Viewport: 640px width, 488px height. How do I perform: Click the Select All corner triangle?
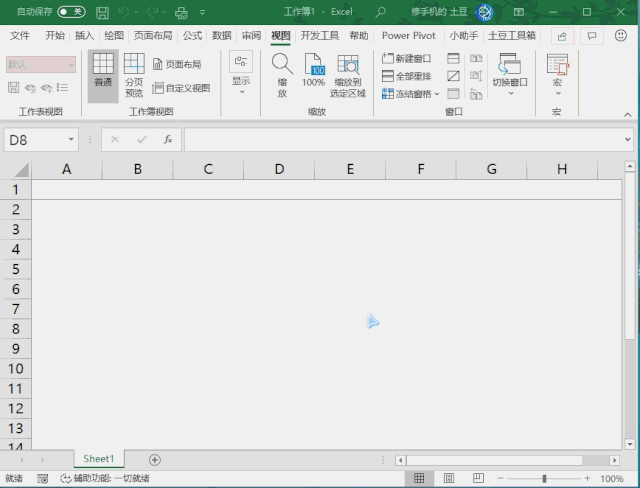point(21,169)
